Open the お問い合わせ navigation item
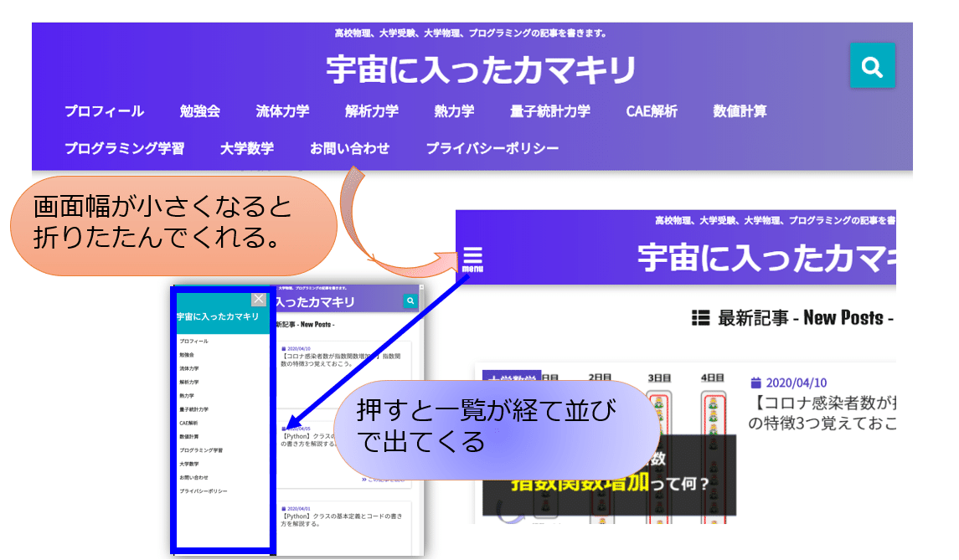Image resolution: width=959 pixels, height=560 pixels. coord(350,146)
